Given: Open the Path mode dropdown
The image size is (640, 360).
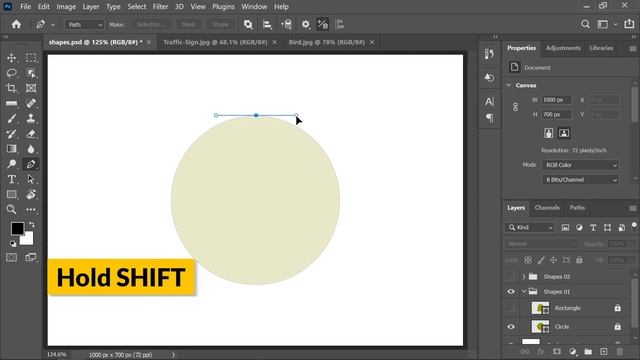Looking at the screenshot, I should click(x=84, y=24).
